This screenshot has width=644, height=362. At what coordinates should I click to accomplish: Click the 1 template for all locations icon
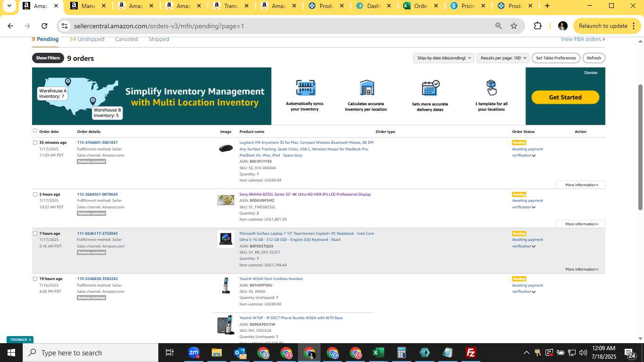(491, 87)
